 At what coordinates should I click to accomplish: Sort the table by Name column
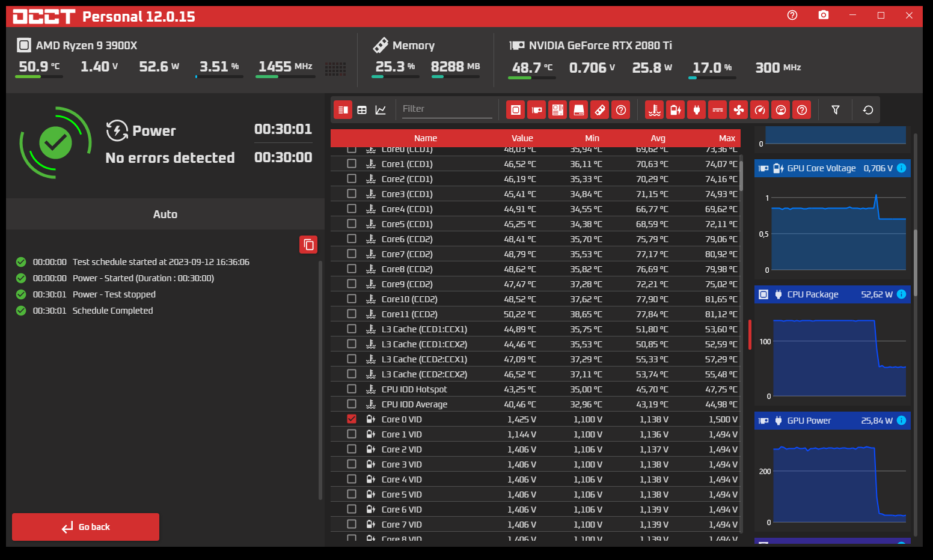[x=426, y=138]
